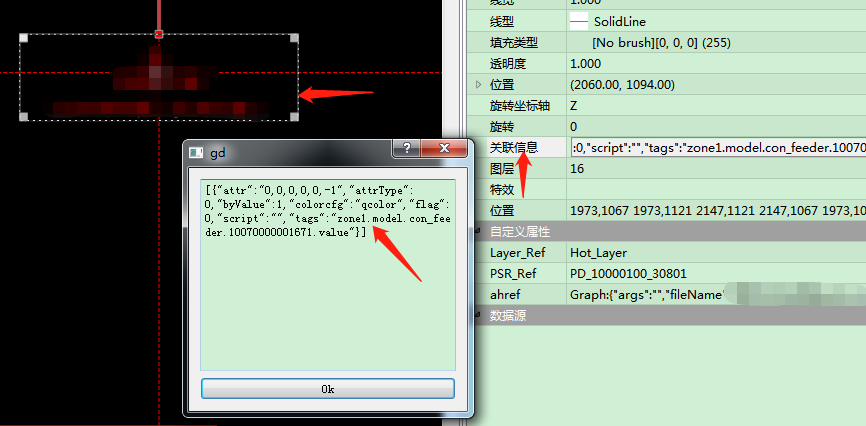Select the Layer_Ref property label

point(518,253)
